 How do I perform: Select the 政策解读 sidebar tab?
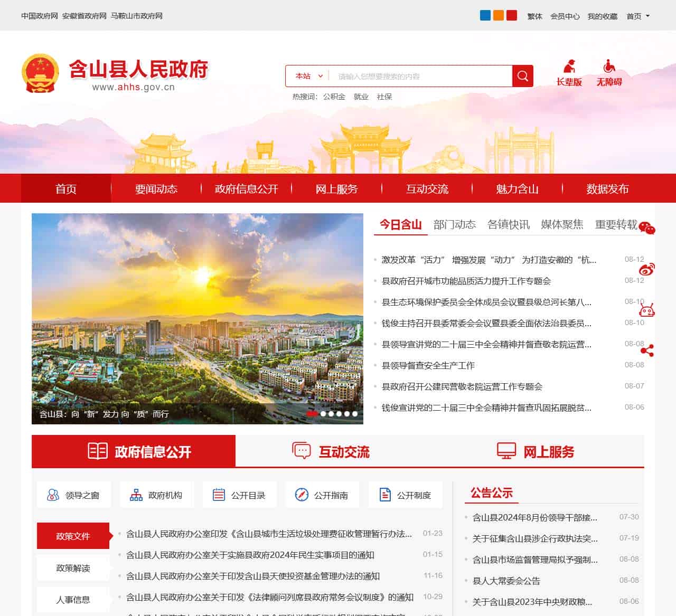73,568
